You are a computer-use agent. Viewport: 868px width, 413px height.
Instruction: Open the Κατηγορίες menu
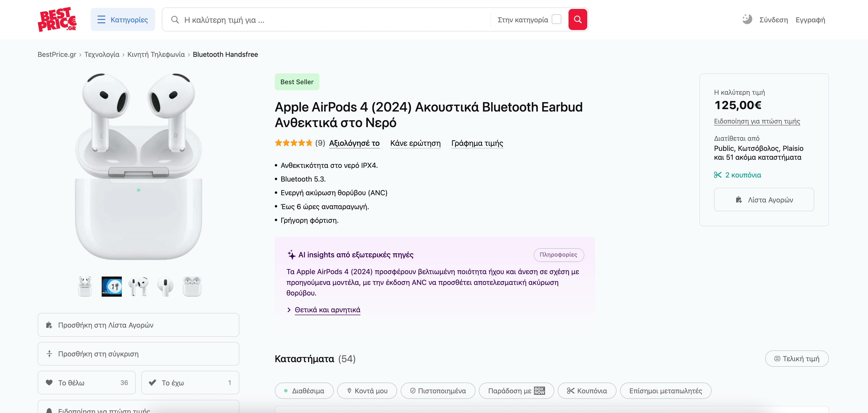pos(123,20)
